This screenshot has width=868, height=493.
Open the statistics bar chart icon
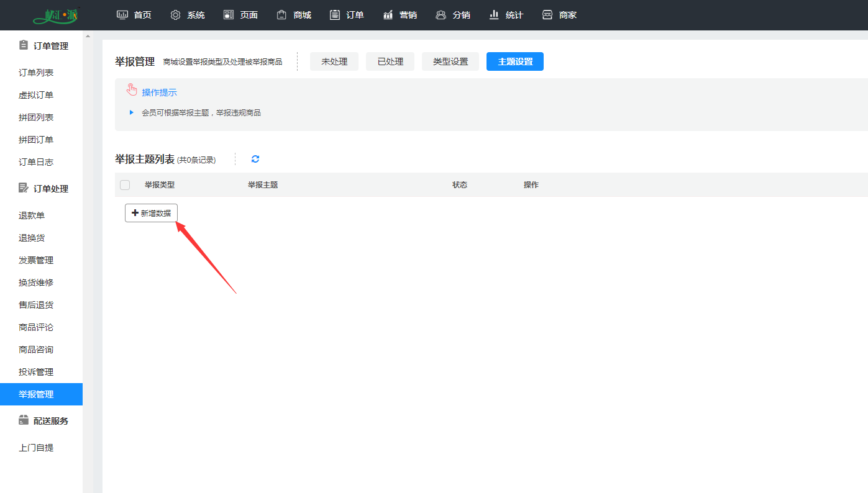pyautogui.click(x=495, y=15)
